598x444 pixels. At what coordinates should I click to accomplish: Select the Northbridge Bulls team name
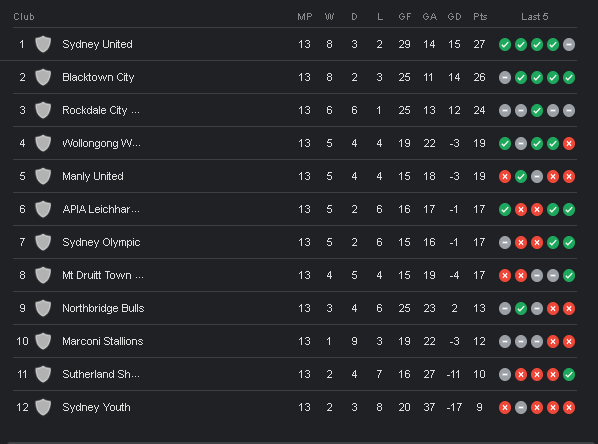tap(103, 308)
